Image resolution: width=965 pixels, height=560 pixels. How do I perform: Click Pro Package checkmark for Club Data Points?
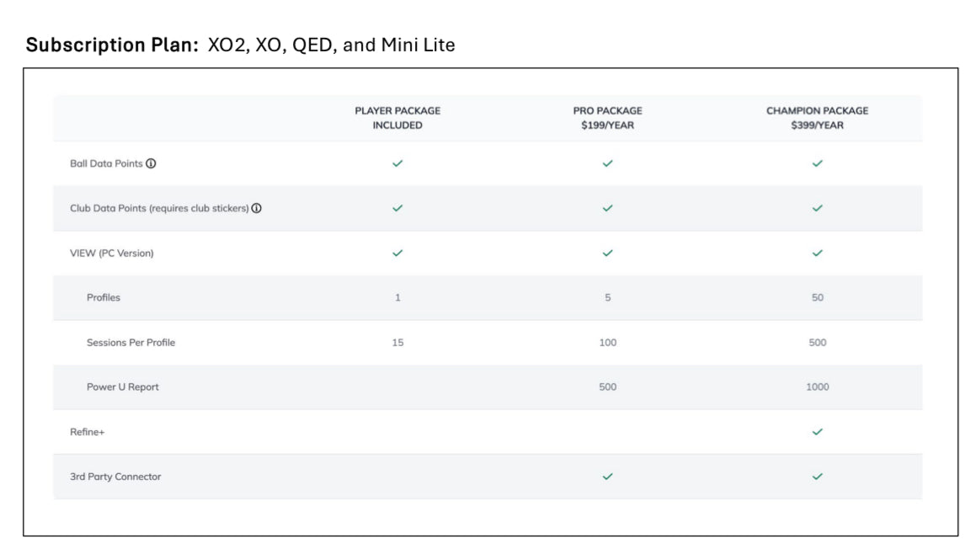tap(607, 209)
